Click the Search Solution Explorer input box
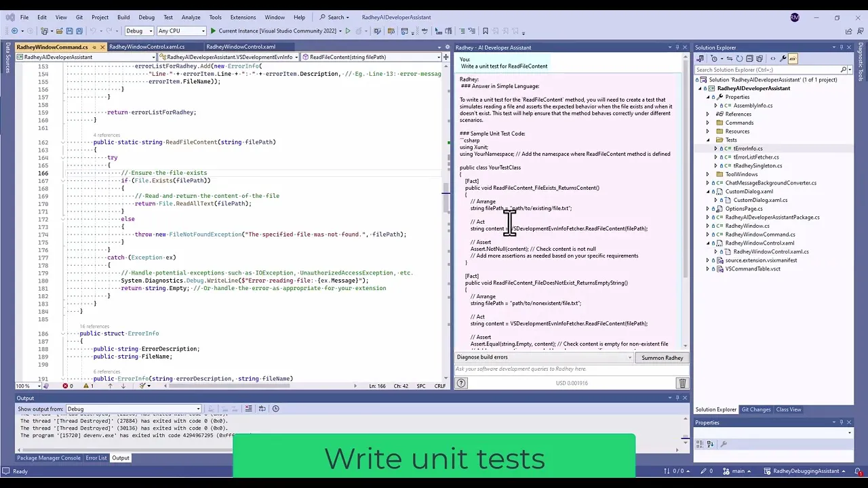 point(768,70)
